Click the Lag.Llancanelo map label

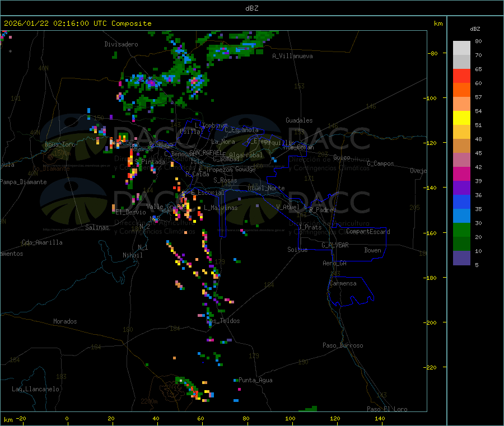point(36,389)
